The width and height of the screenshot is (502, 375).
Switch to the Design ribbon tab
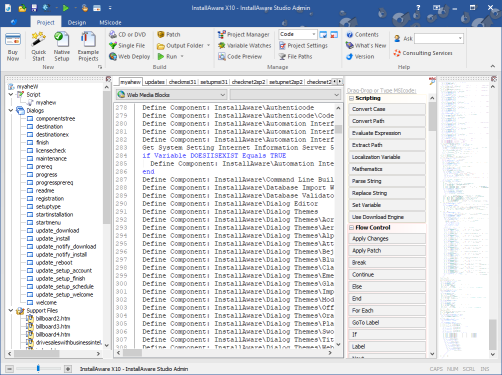[x=77, y=22]
